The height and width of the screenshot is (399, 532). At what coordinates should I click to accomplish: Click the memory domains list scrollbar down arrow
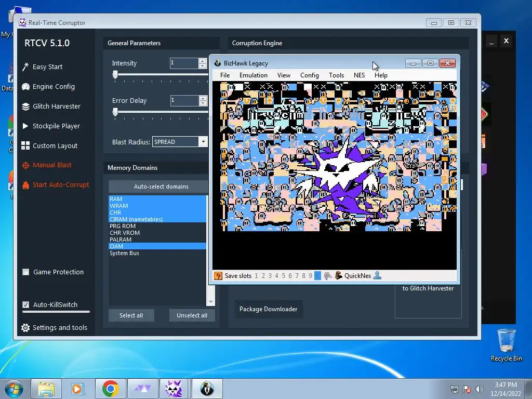coord(211,302)
